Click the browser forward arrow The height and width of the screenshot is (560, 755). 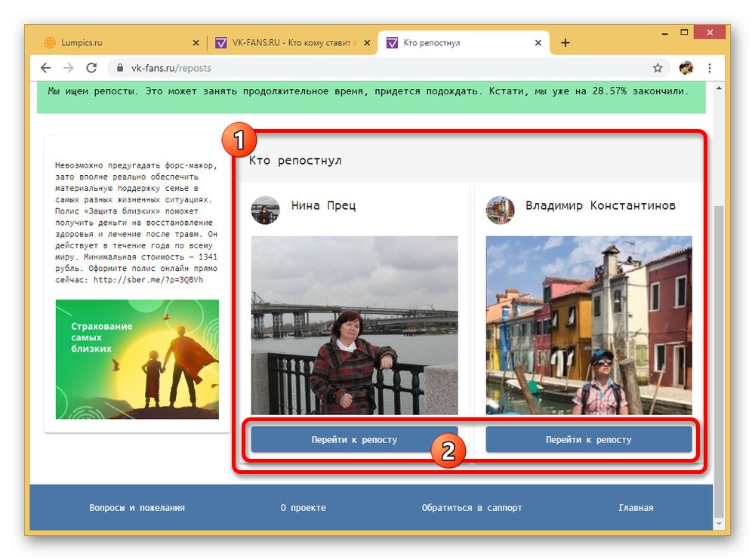point(69,69)
